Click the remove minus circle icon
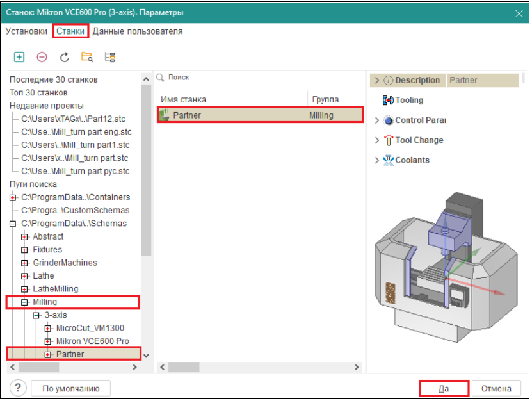 (42, 57)
